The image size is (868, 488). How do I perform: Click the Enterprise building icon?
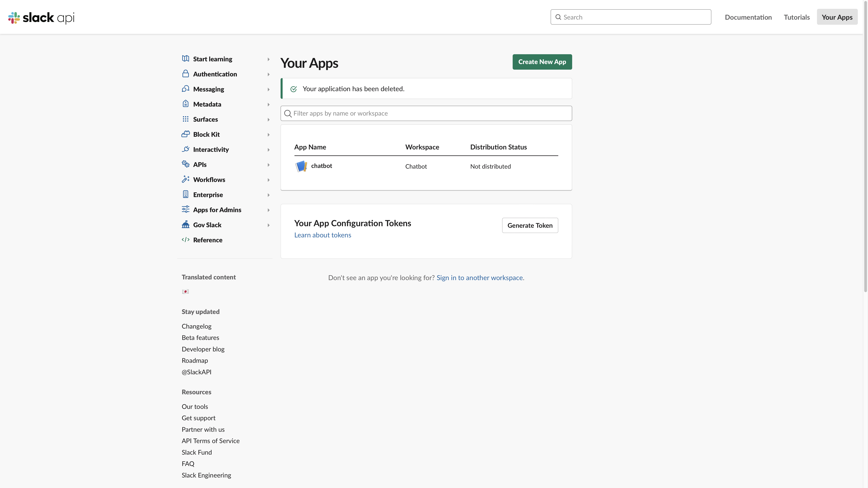185,194
